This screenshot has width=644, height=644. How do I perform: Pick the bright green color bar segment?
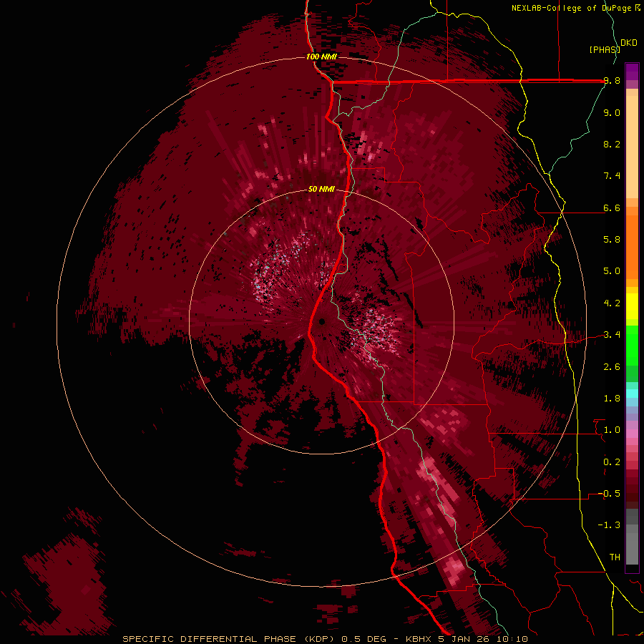632,347
